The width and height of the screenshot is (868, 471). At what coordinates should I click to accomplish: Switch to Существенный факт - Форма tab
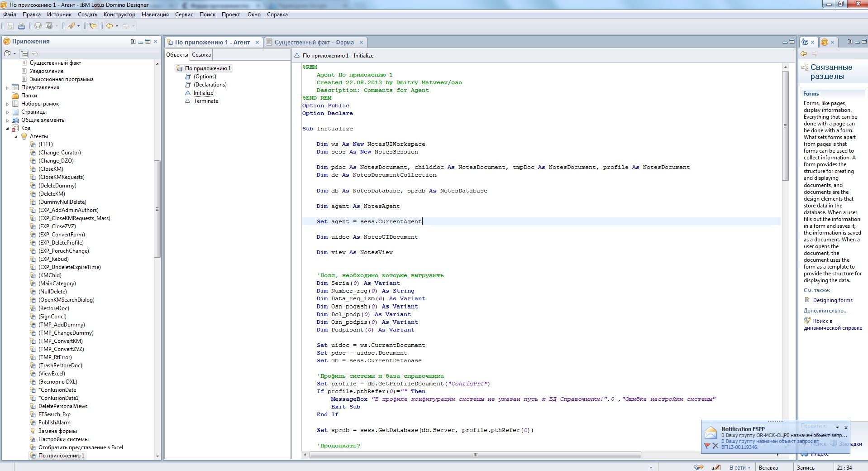click(314, 42)
